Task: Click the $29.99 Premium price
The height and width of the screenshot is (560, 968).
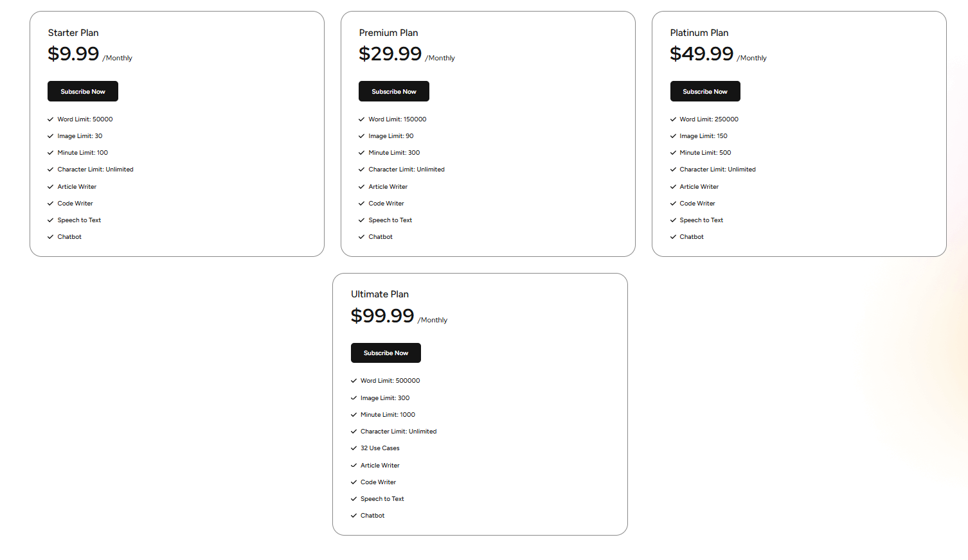Action: [x=390, y=54]
